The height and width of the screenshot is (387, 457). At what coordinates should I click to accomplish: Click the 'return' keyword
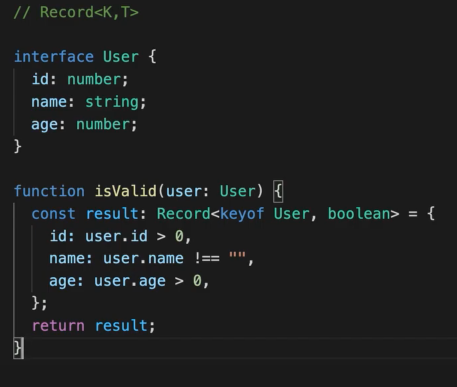point(58,326)
